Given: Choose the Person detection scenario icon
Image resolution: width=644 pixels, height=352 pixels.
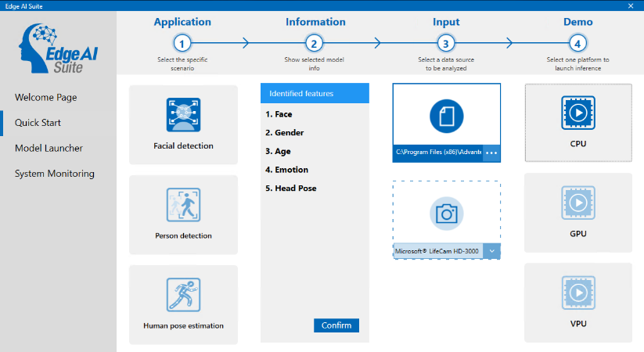Looking at the screenshot, I should point(183,205).
